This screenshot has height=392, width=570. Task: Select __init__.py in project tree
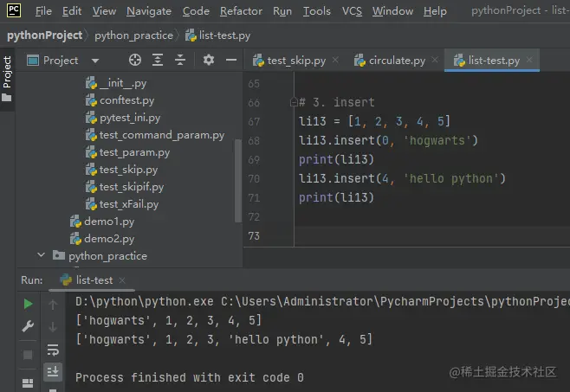[x=116, y=83]
